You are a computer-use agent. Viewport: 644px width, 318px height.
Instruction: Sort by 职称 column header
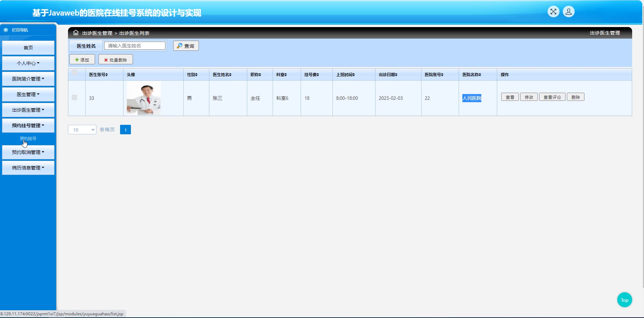pyautogui.click(x=256, y=75)
